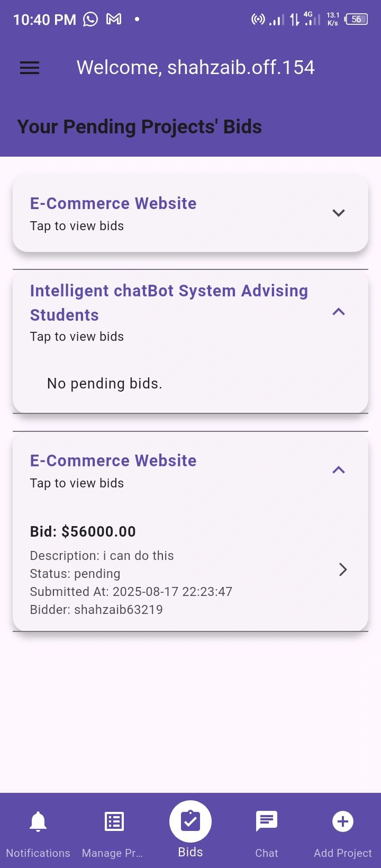Open the hamburger navigation menu

coord(30,68)
